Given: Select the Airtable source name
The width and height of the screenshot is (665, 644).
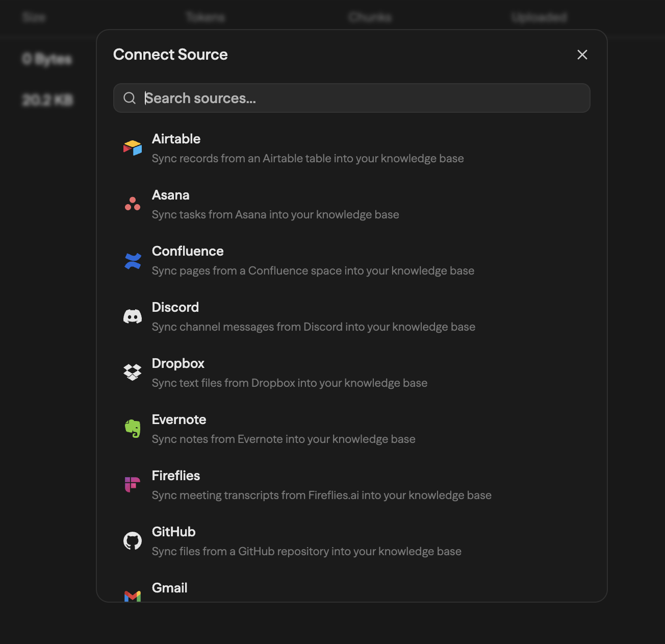Looking at the screenshot, I should [176, 139].
